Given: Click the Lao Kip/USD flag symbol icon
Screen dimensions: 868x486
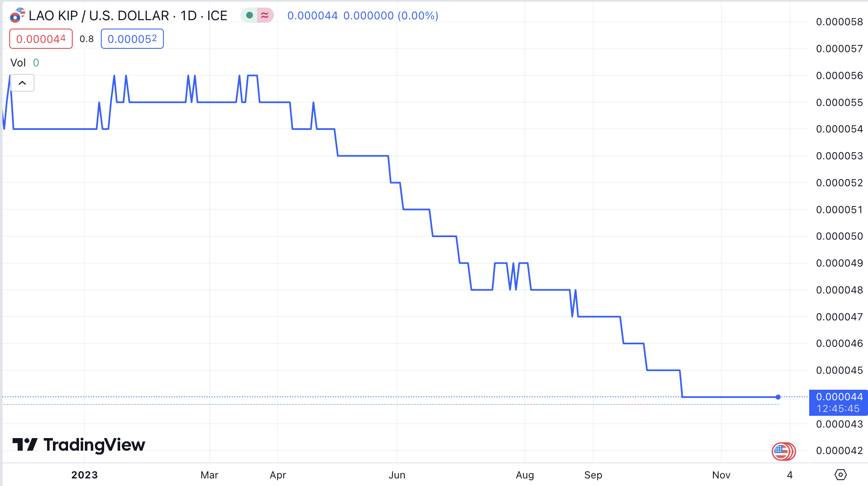Looking at the screenshot, I should click(17, 15).
